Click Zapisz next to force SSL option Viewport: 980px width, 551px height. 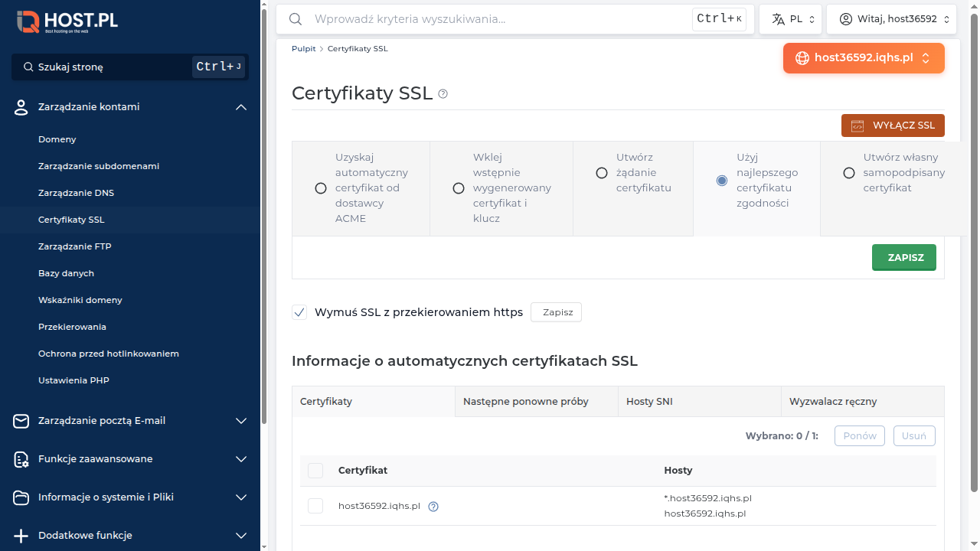(x=556, y=312)
